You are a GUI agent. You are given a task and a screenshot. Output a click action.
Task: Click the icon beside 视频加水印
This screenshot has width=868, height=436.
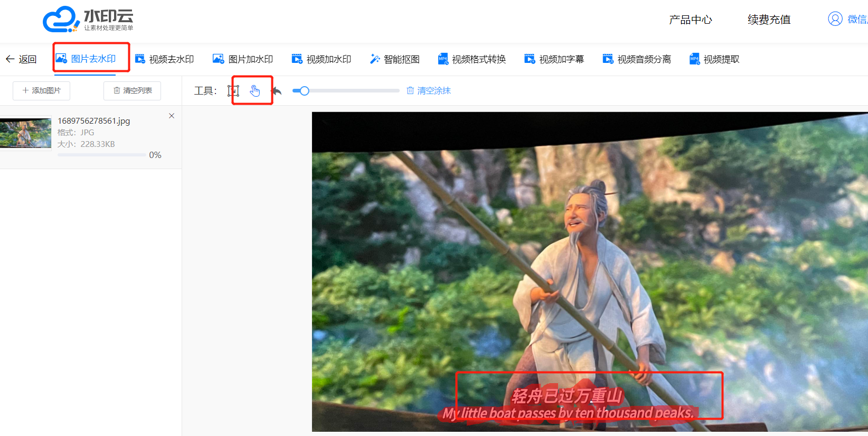pyautogui.click(x=297, y=59)
